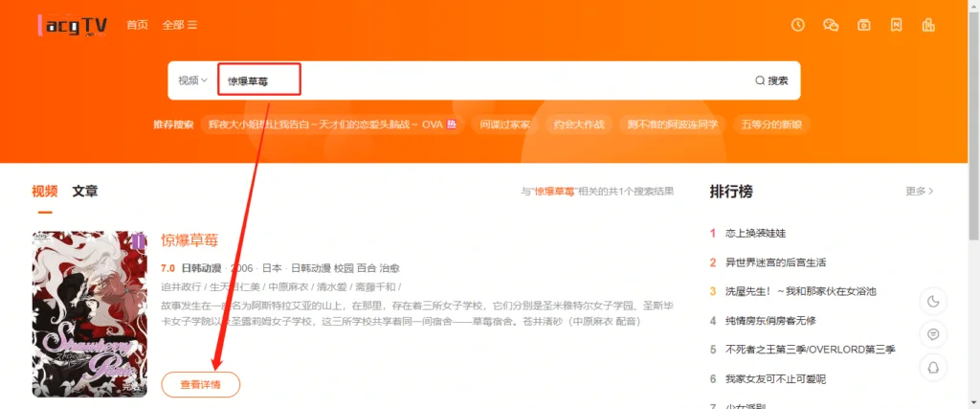Go to 首页 home page
The image size is (980, 409).
138,25
